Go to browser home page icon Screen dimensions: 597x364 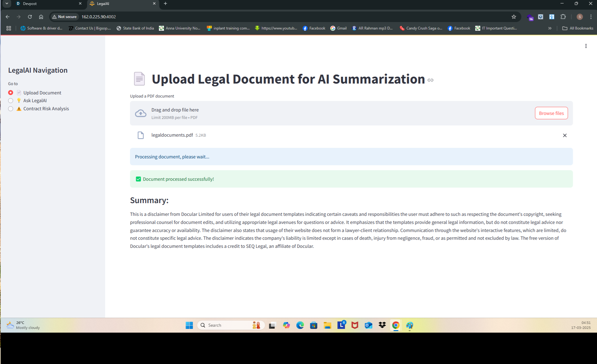pyautogui.click(x=41, y=17)
